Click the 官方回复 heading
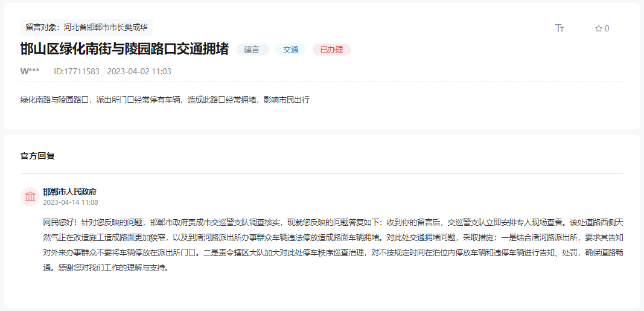644x311 pixels. 38,156
